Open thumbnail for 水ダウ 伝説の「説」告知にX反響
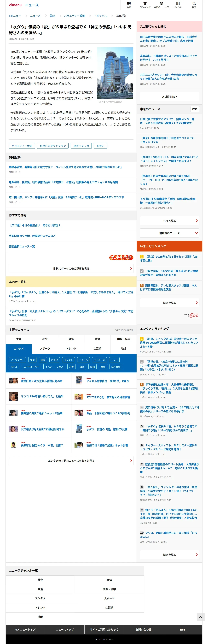 79,429
